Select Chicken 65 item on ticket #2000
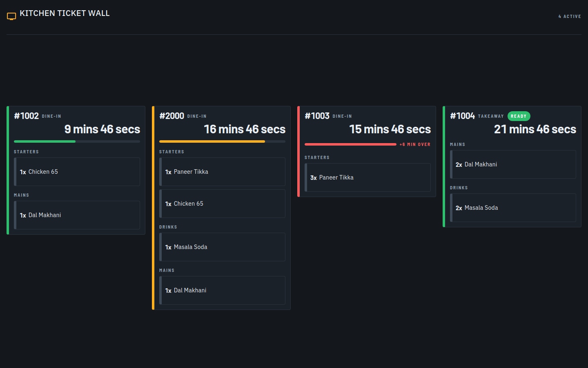This screenshot has height=368, width=588. coord(222,204)
